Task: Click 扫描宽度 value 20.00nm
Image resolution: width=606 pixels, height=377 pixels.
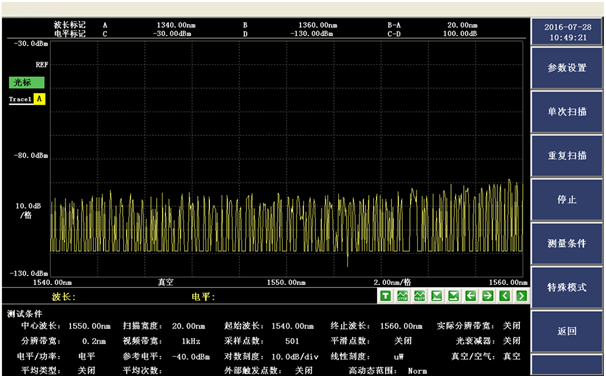Action: tap(189, 326)
